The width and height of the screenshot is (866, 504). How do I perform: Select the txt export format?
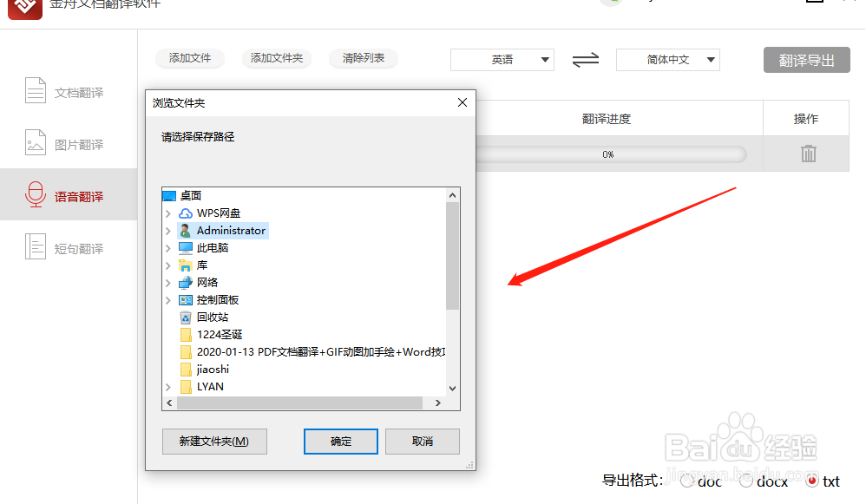click(813, 481)
